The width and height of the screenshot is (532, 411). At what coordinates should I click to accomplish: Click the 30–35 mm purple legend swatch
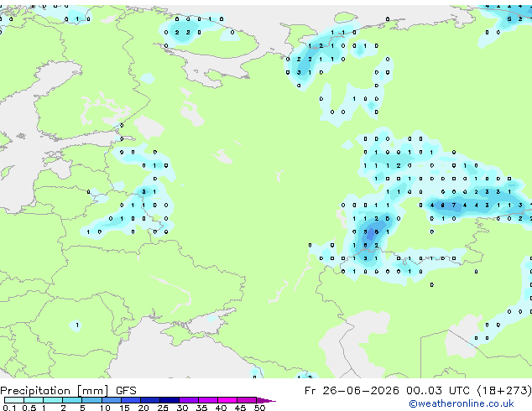tap(188, 400)
